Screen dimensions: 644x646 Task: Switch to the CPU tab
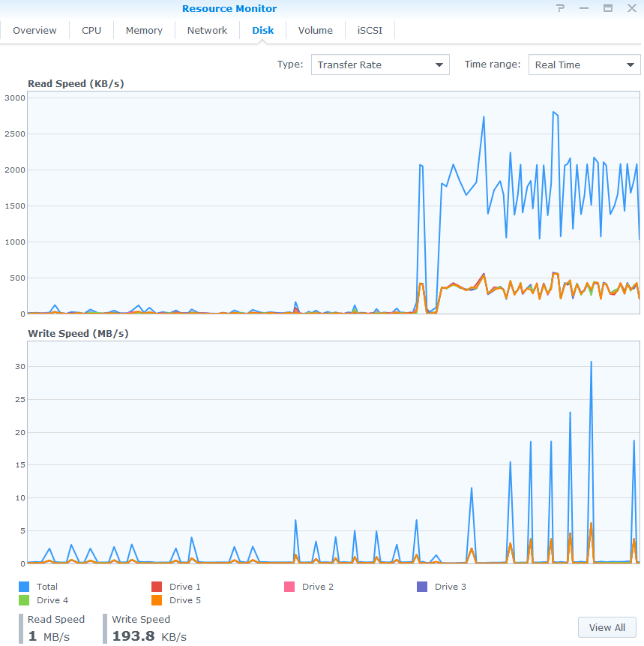pyautogui.click(x=91, y=31)
